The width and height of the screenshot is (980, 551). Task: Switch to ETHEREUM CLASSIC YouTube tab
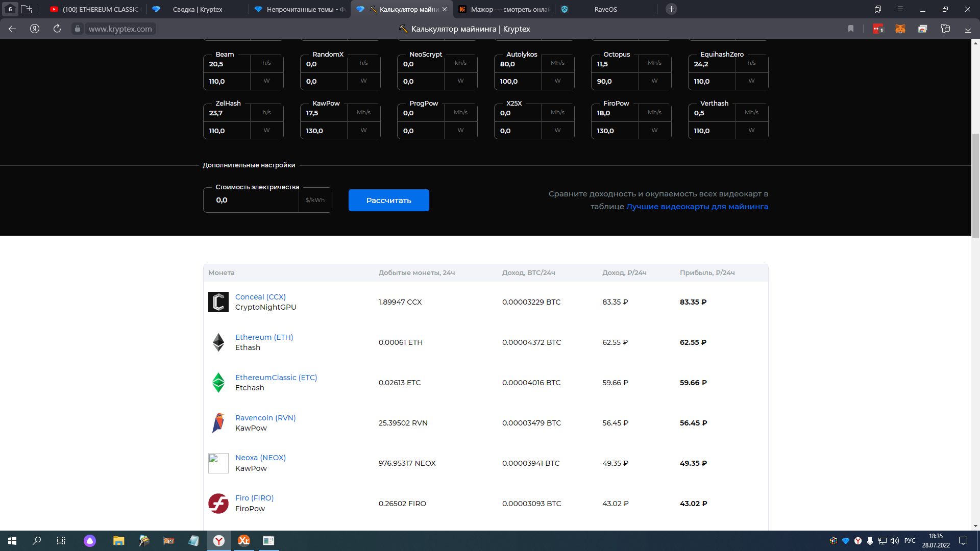95,9
